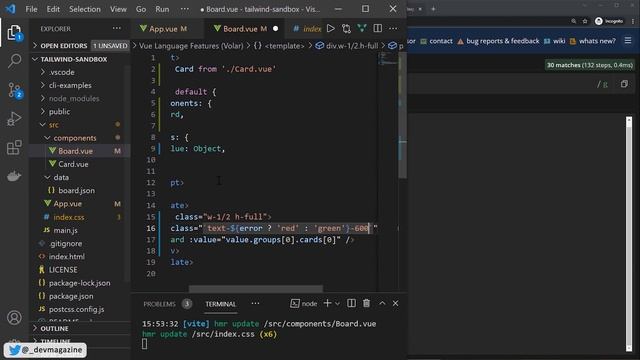Open the panel more tabs ellipsis
Viewport: 640px width, 360px height.
[x=256, y=304]
